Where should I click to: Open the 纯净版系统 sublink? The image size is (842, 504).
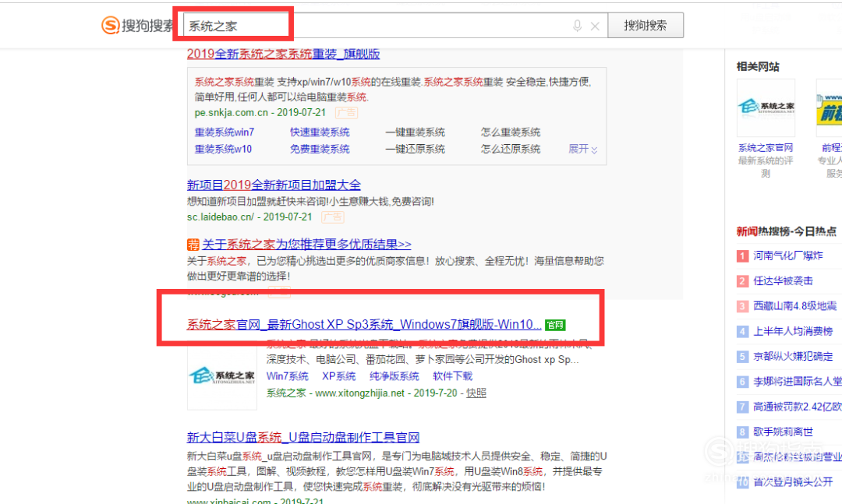394,376
